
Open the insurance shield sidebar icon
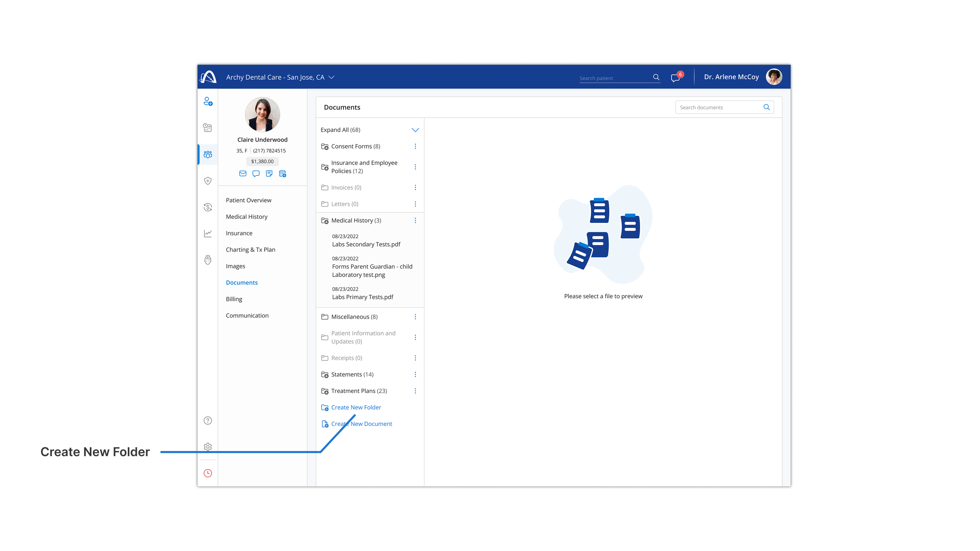pyautogui.click(x=208, y=181)
